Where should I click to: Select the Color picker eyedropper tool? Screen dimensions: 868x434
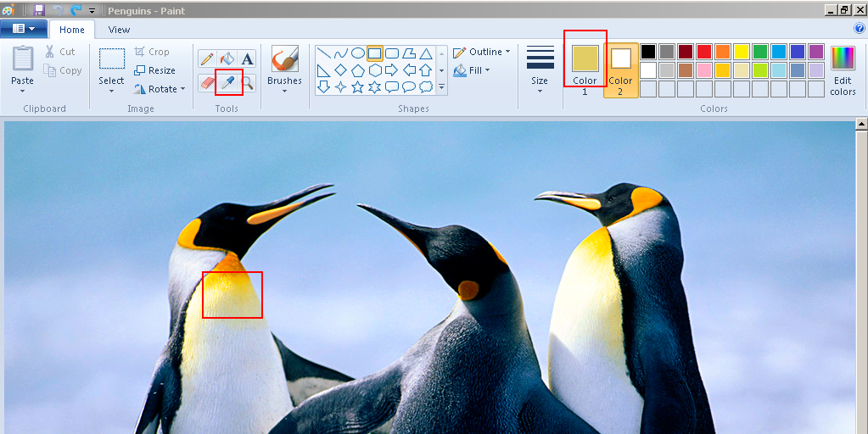[227, 83]
